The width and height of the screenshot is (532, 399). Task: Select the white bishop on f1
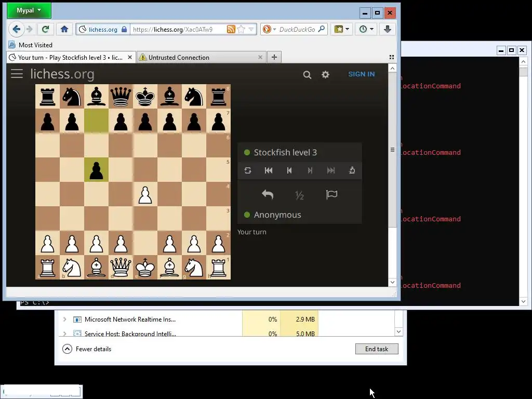click(170, 268)
